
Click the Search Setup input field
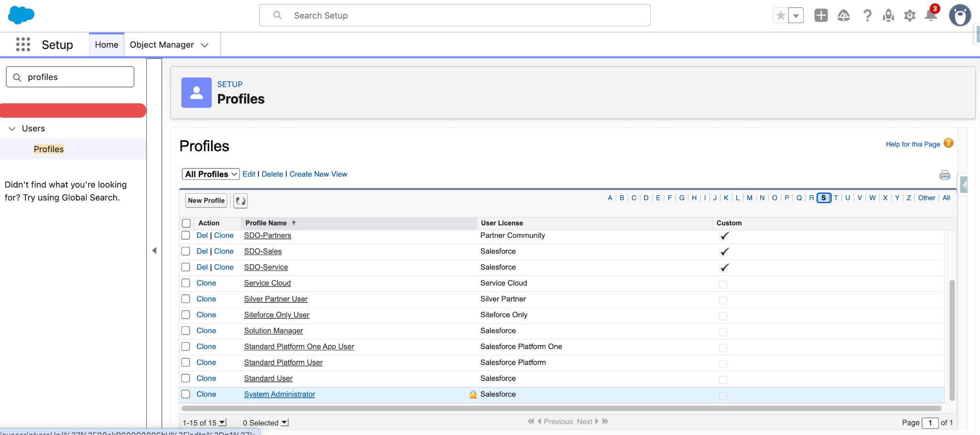455,15
